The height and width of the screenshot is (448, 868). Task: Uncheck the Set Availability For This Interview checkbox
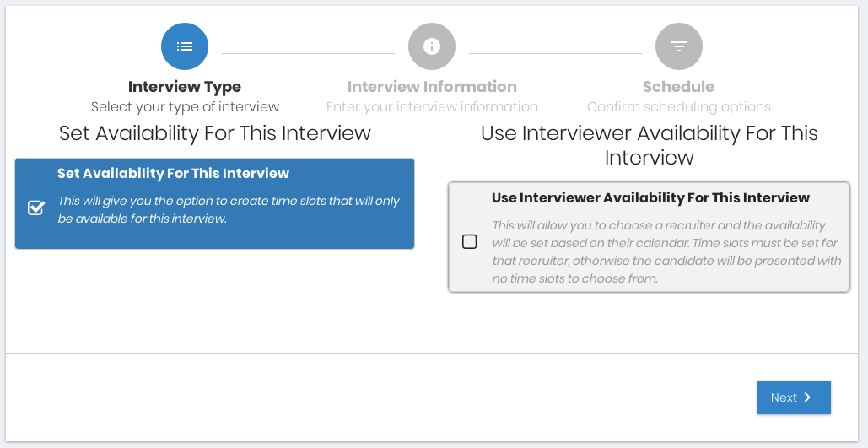(36, 208)
